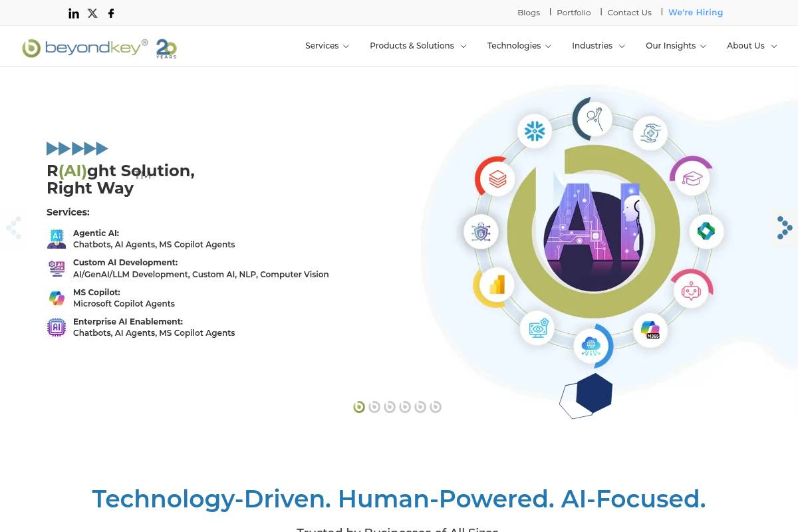798x532 pixels.
Task: Click the computer vision eye icon
Action: (537, 328)
